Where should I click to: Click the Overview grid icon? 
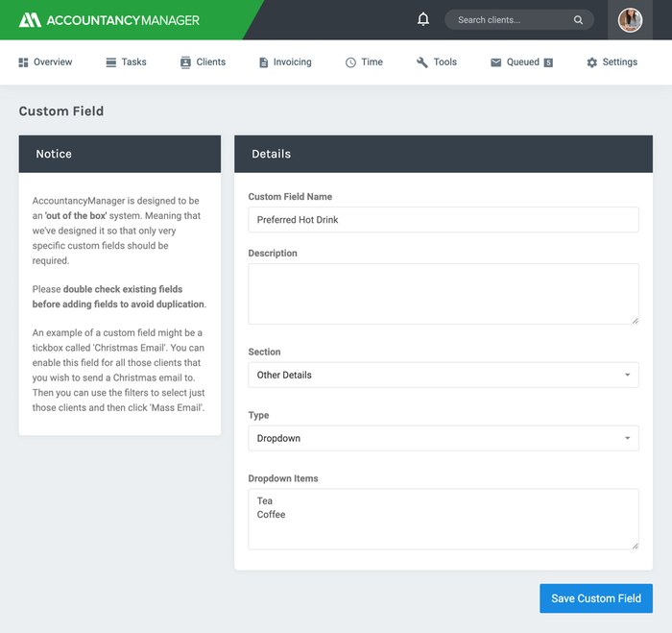pyautogui.click(x=23, y=62)
